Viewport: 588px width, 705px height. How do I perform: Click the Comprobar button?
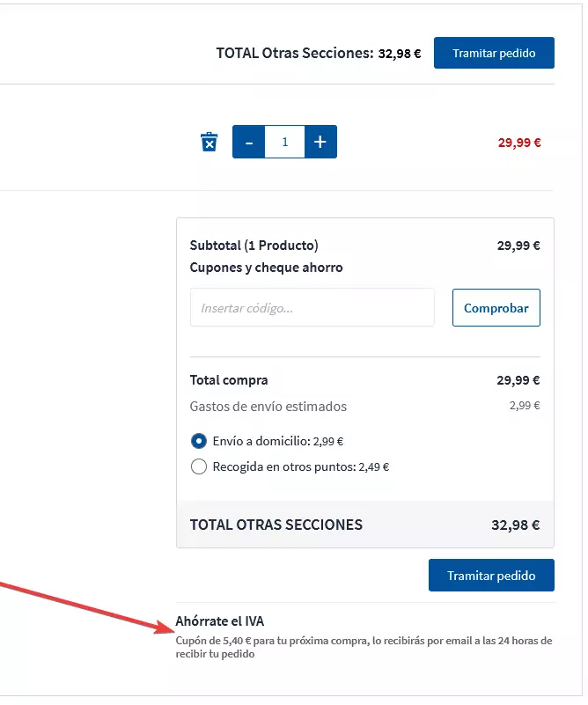[x=496, y=308]
